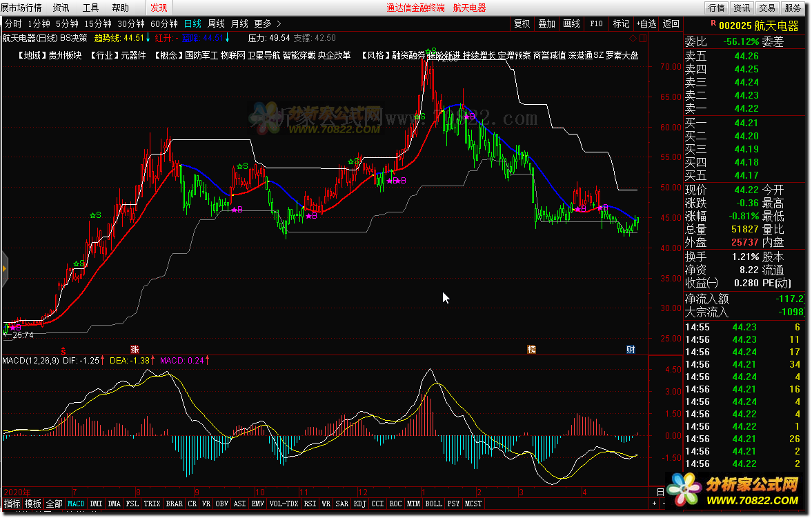Click the 交易 top-right button
Viewport: 812px width, 518px height.
coord(767,8)
